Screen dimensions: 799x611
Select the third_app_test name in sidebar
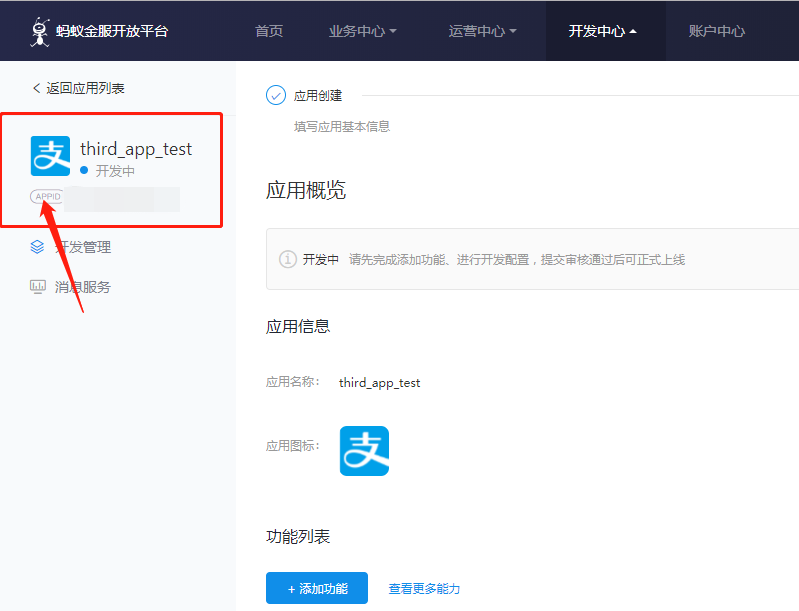click(136, 149)
